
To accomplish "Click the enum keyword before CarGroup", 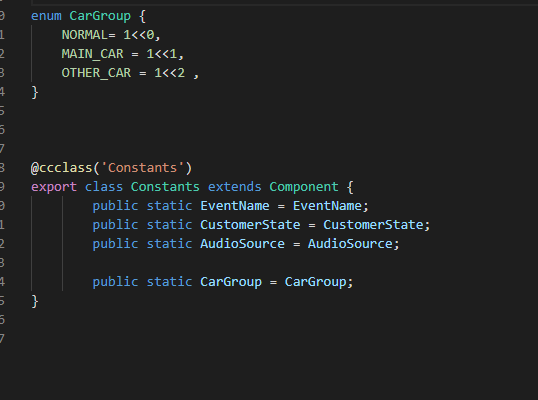I will point(46,16).
